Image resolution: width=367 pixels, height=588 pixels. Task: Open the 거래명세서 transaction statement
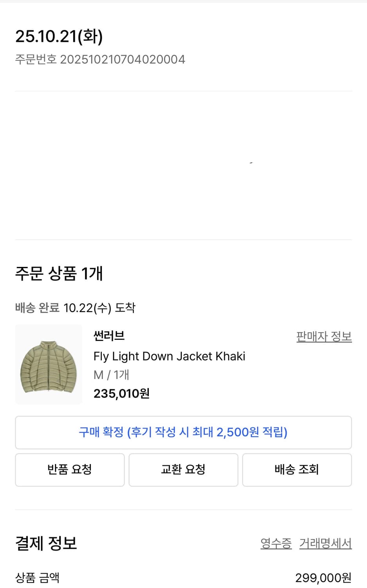tap(325, 543)
